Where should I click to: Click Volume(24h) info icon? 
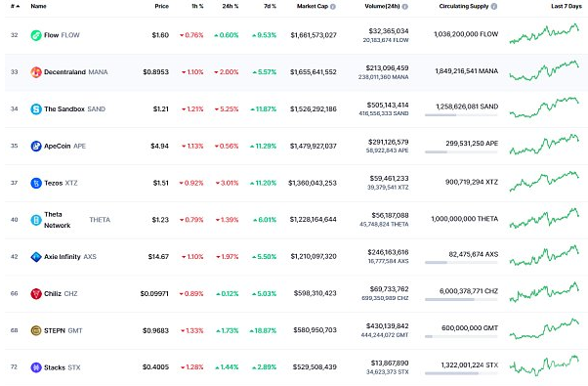click(405, 7)
